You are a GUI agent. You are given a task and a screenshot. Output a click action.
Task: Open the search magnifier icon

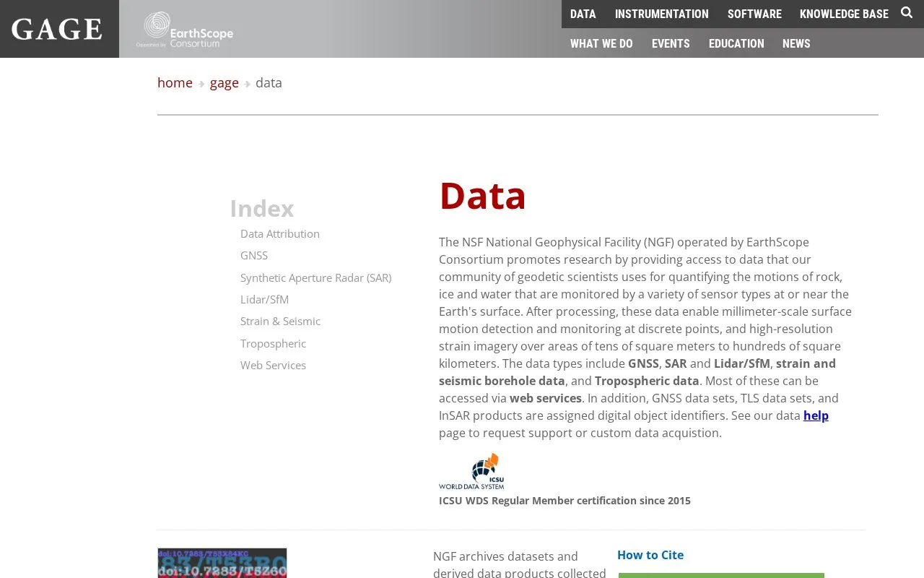click(907, 13)
